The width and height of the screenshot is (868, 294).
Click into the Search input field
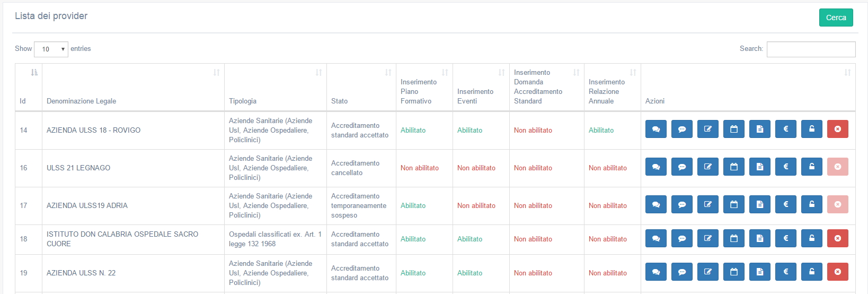pos(811,49)
